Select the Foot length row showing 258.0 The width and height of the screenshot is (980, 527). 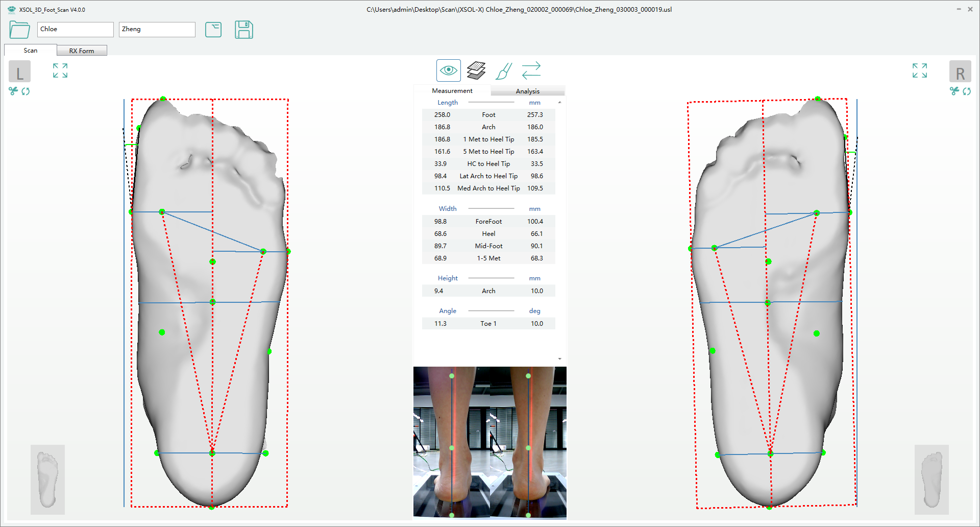tap(488, 114)
